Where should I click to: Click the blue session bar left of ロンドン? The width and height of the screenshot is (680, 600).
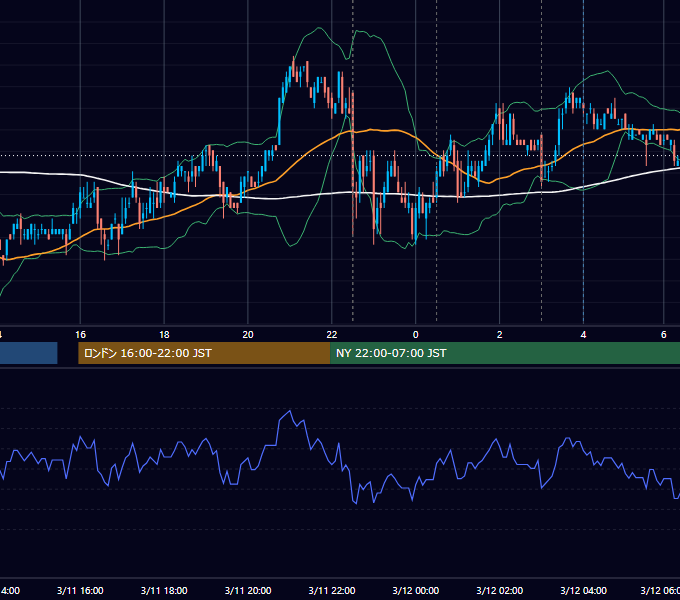tap(29, 353)
